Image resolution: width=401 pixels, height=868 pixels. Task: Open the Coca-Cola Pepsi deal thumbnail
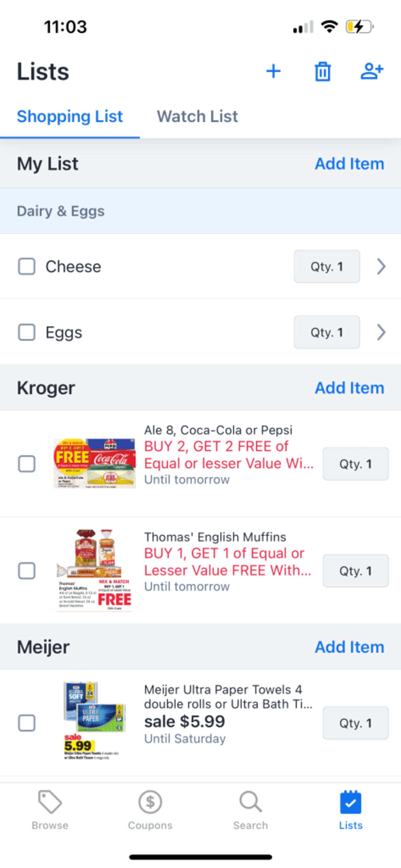tap(94, 463)
